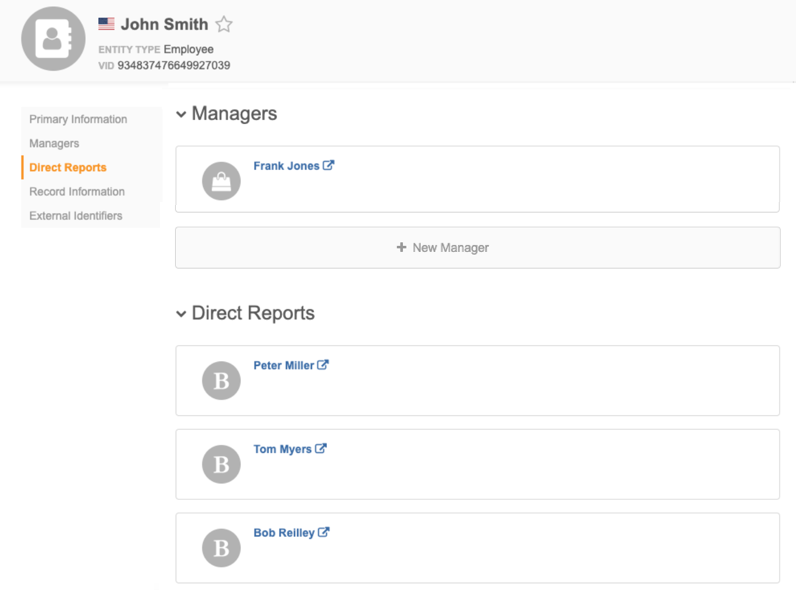Click Bob Reilley's B avatar icon
The image size is (796, 590).
tap(221, 548)
